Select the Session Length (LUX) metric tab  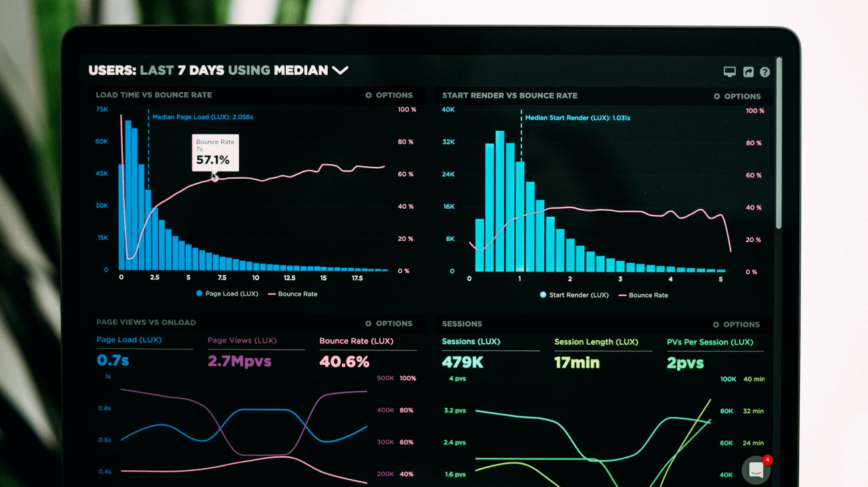point(596,342)
